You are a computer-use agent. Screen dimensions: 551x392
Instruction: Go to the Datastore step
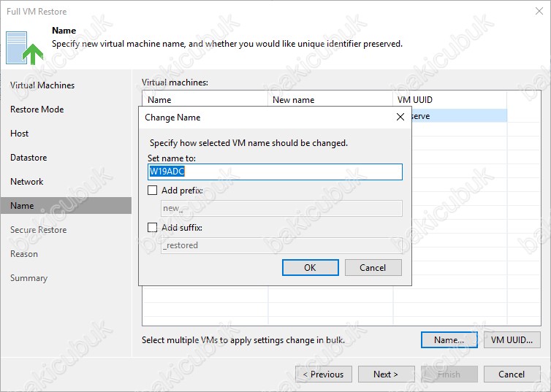(x=28, y=158)
